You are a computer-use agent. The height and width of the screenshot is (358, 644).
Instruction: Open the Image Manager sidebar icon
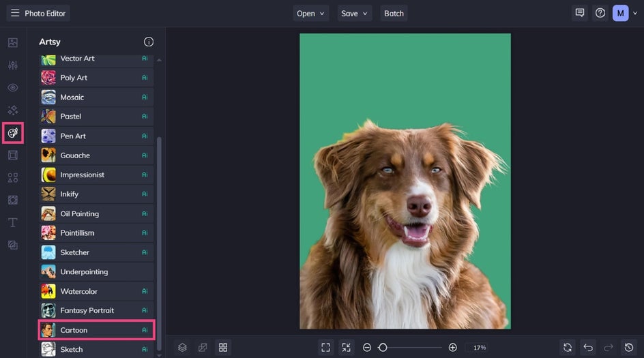(x=13, y=43)
